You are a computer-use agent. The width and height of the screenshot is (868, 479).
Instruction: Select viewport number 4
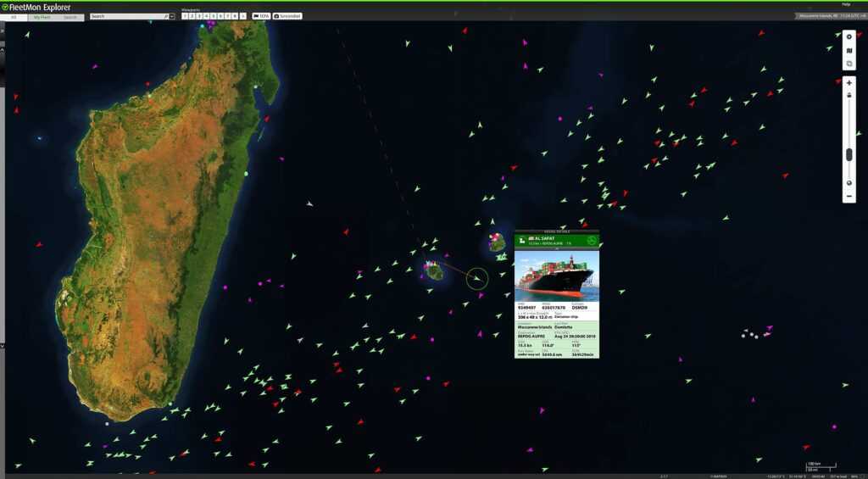[x=205, y=16]
